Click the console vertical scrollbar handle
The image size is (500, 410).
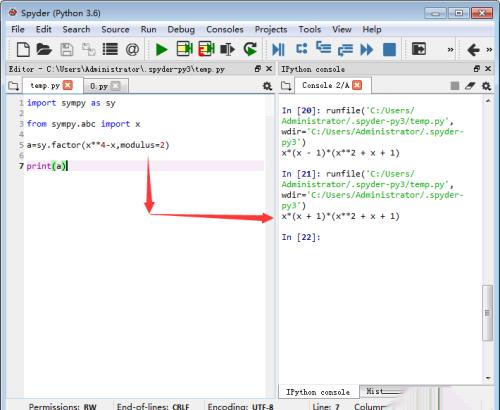pyautogui.click(x=487, y=313)
